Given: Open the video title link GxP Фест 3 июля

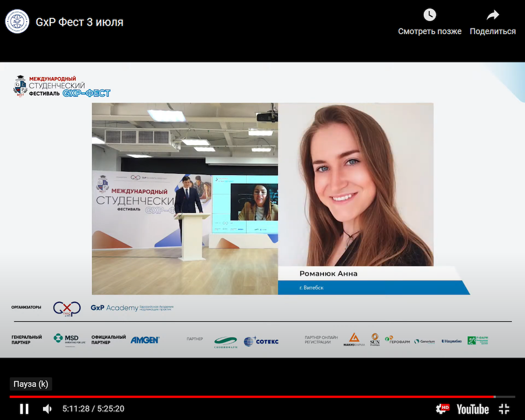Looking at the screenshot, I should point(79,22).
